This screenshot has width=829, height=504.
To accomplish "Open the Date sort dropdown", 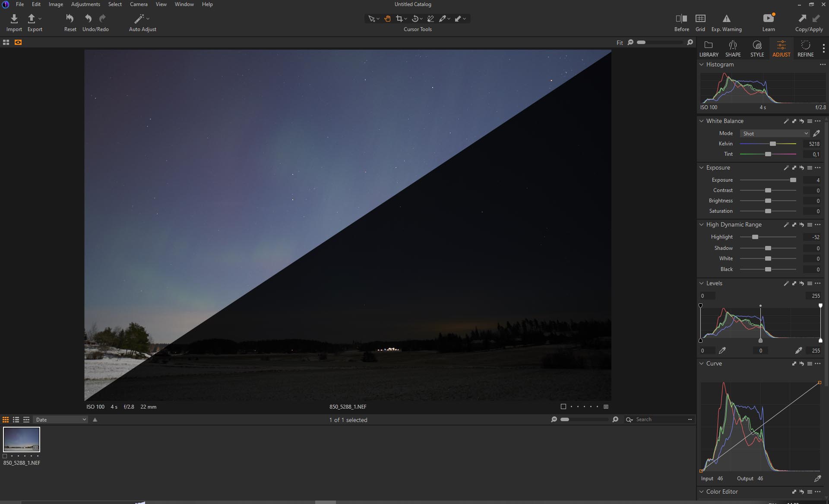I will (60, 419).
